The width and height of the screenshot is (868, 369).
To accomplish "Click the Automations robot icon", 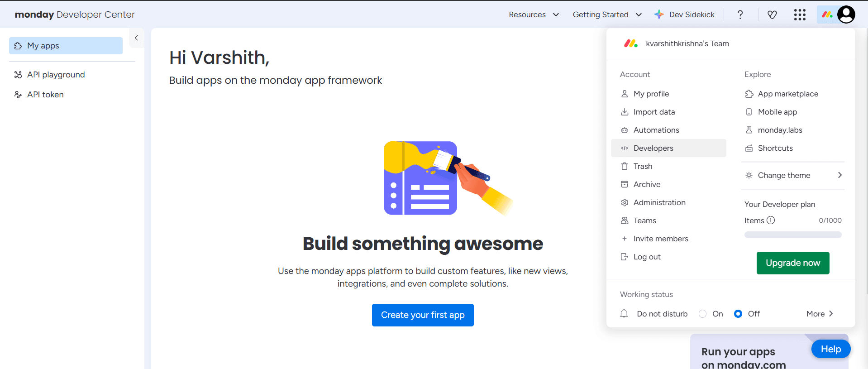I will (x=625, y=130).
